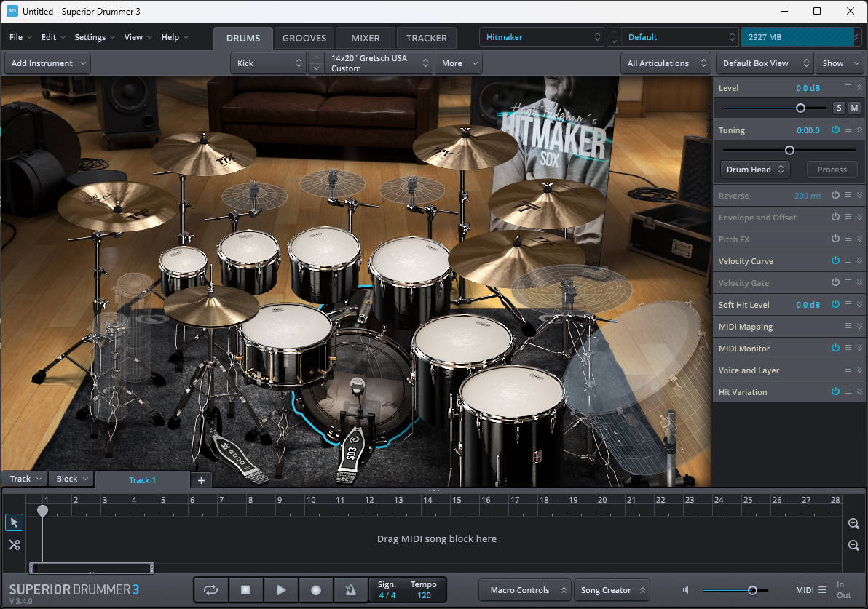Open the Show dropdown
The image size is (868, 609).
pyautogui.click(x=840, y=63)
